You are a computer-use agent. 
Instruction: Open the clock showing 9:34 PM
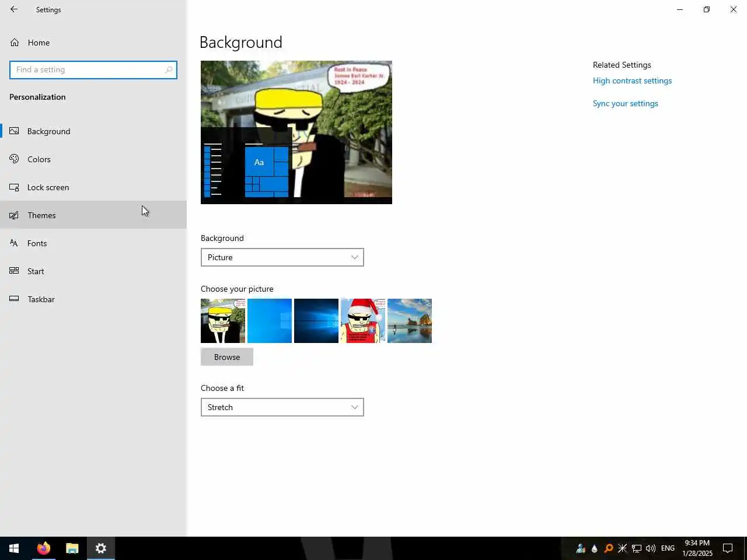point(697,548)
